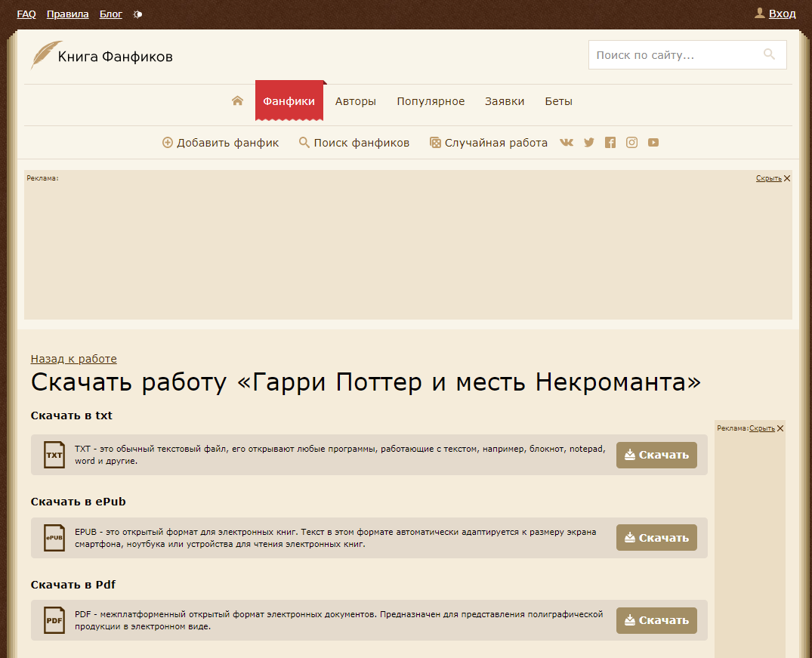
Task: Open the Facebook social icon
Action: point(610,143)
